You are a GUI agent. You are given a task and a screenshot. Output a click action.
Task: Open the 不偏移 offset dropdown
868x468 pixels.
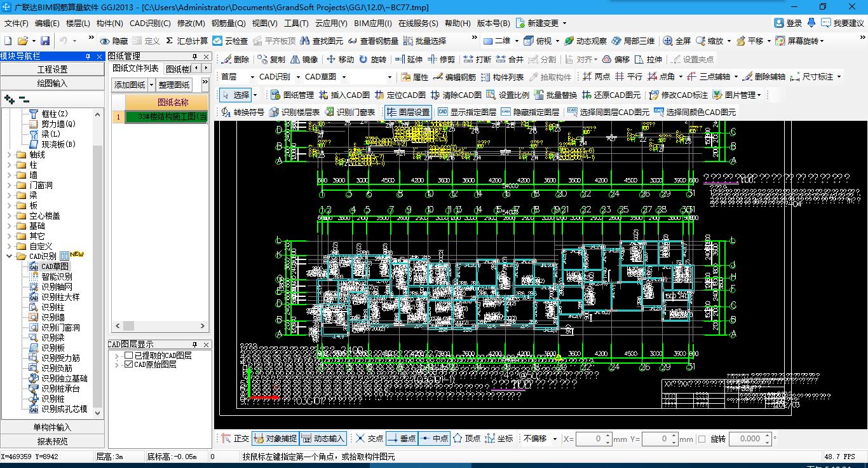tap(555, 439)
